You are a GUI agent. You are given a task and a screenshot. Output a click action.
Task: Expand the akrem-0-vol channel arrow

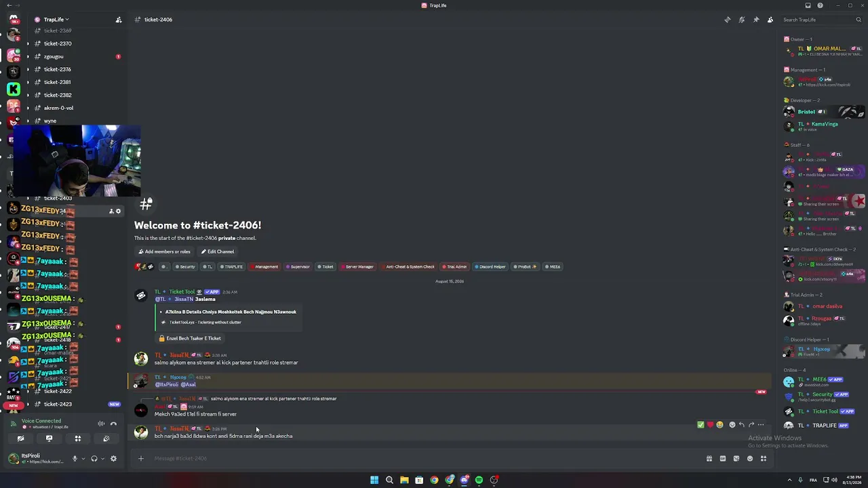(x=28, y=108)
